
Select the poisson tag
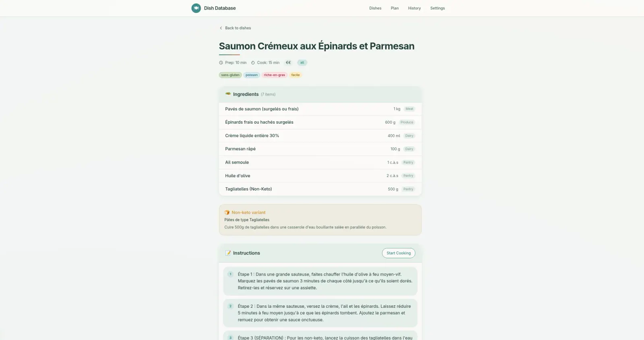(x=252, y=75)
